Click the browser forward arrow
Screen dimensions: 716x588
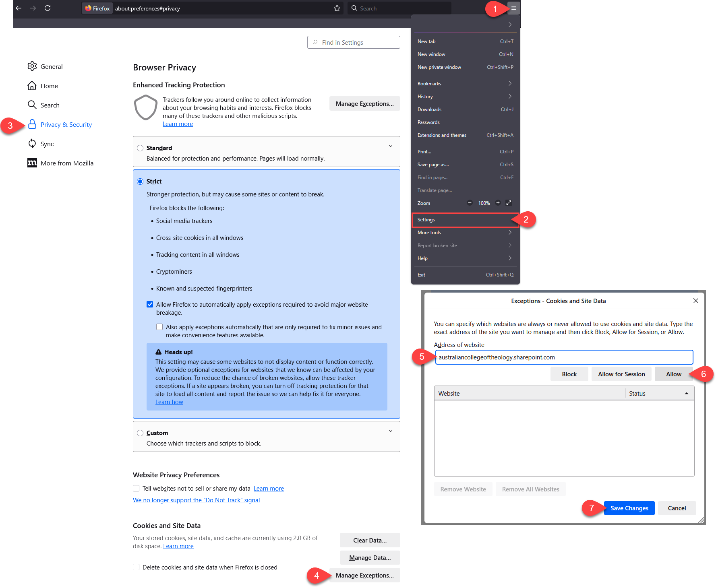pos(33,8)
